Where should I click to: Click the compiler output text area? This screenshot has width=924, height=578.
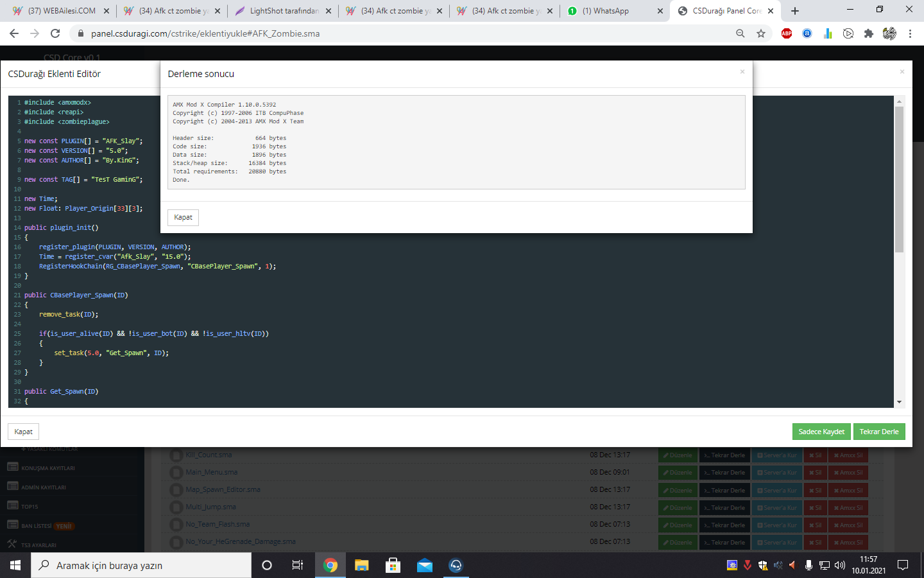click(x=456, y=142)
